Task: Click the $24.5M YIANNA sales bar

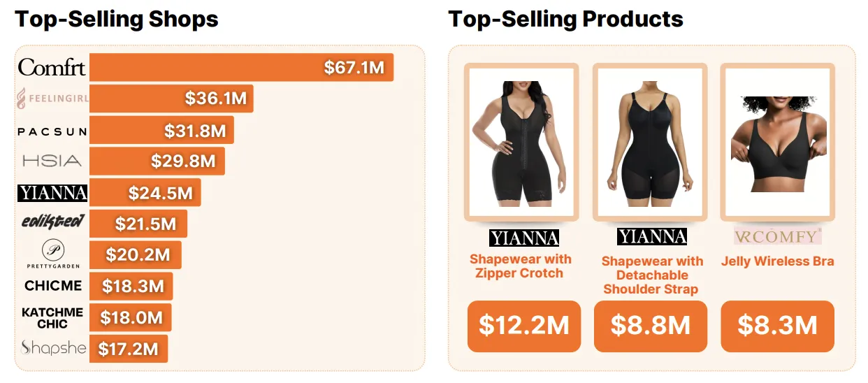Action: 145,193
